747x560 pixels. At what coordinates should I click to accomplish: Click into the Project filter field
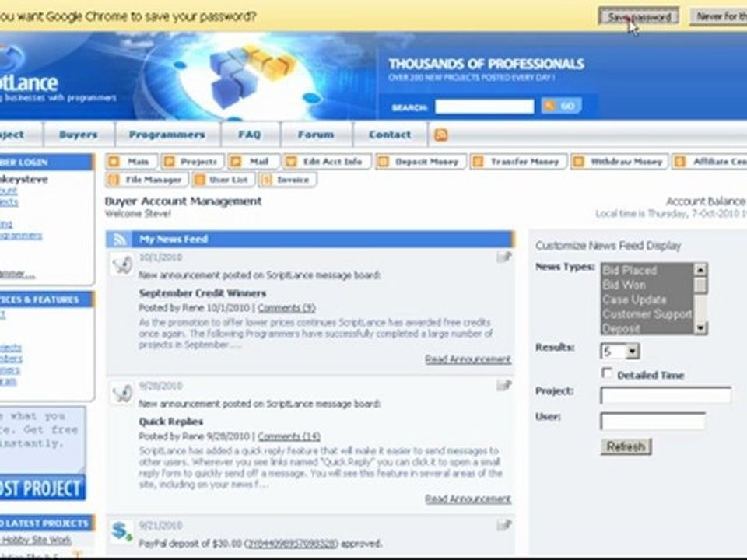coord(665,395)
